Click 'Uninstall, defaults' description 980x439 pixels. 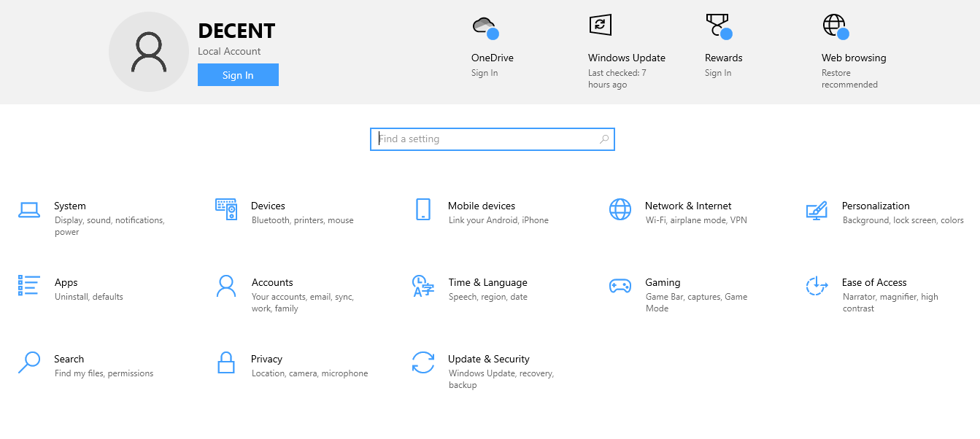(89, 297)
